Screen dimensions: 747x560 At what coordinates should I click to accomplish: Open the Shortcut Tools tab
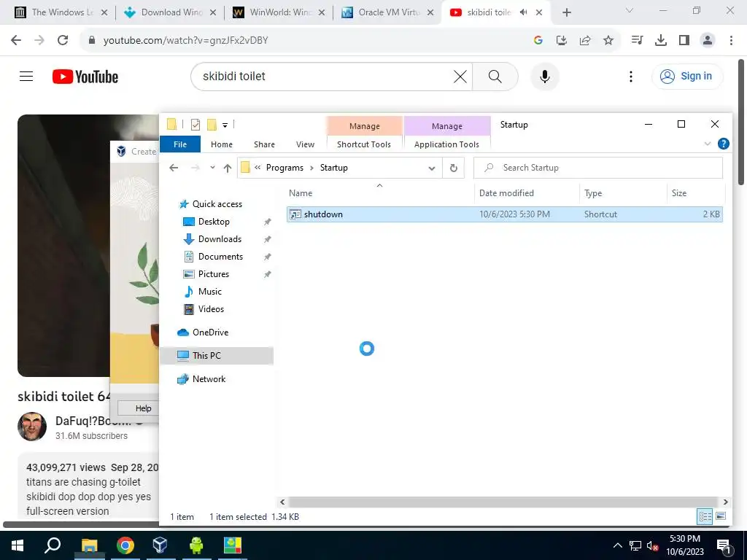[x=364, y=144]
